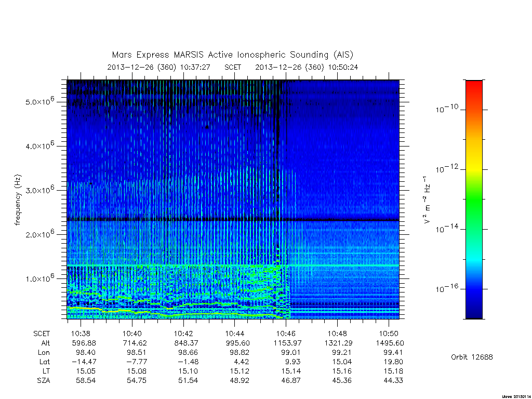The height and width of the screenshot is (399, 532).
Task: Click the 3.0×10^6 frequency tick label
Action: pos(40,190)
